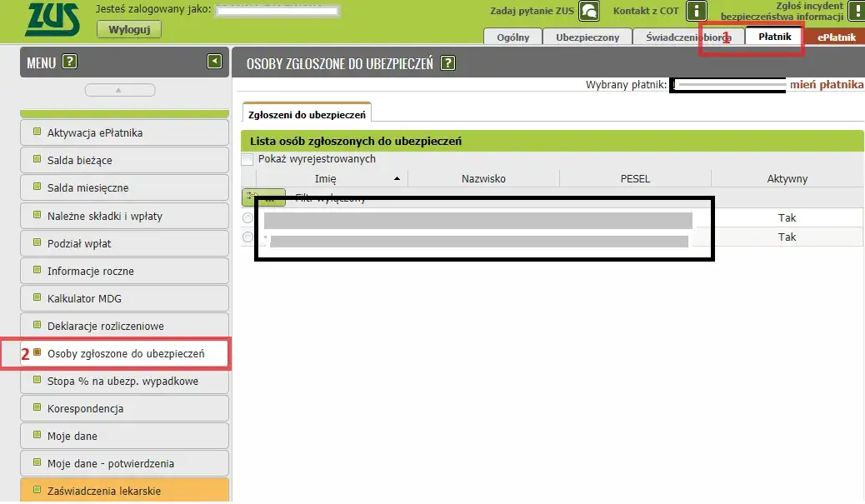
Task: Sort the list by the Imię column arrow
Action: click(397, 178)
